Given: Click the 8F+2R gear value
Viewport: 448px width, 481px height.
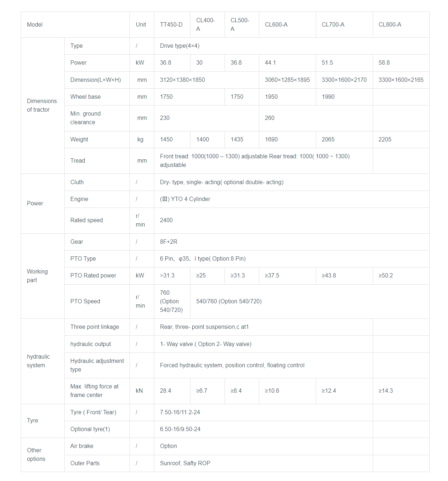Looking at the screenshot, I should [169, 242].
